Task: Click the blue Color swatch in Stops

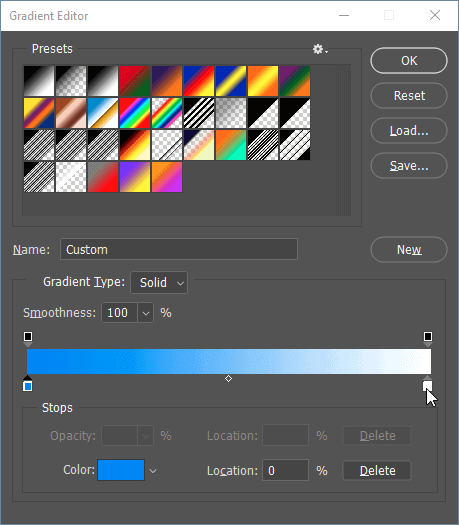Action: click(x=121, y=470)
